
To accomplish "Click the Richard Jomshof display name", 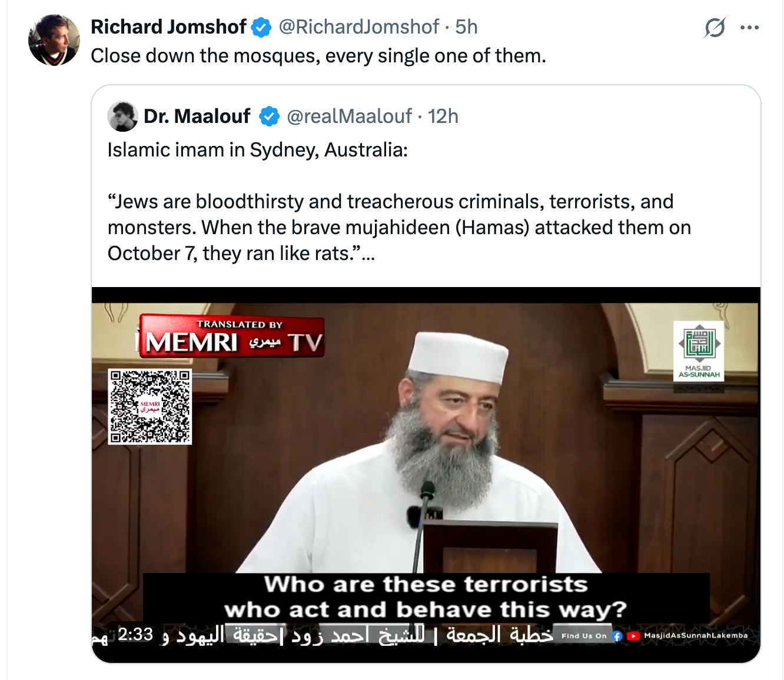I will [x=168, y=27].
